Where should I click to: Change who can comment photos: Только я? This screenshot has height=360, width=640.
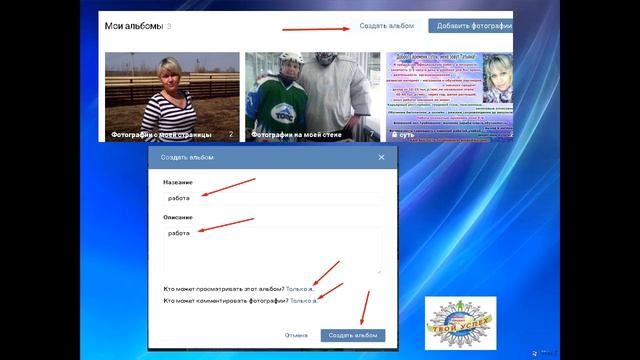[x=304, y=301]
